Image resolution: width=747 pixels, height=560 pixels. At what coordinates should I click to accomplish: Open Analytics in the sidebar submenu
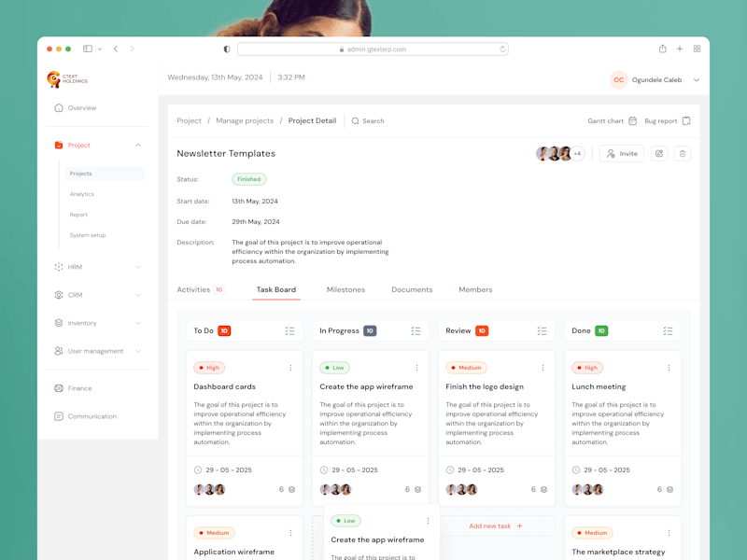(x=82, y=194)
